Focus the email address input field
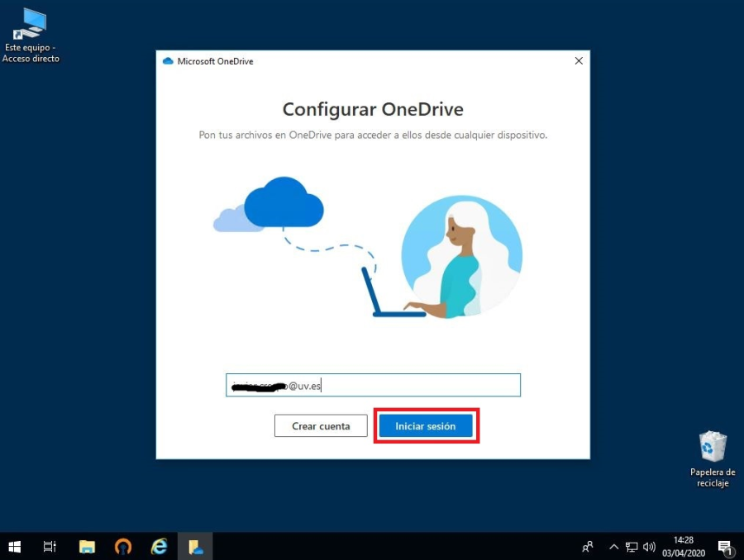 coord(373,385)
